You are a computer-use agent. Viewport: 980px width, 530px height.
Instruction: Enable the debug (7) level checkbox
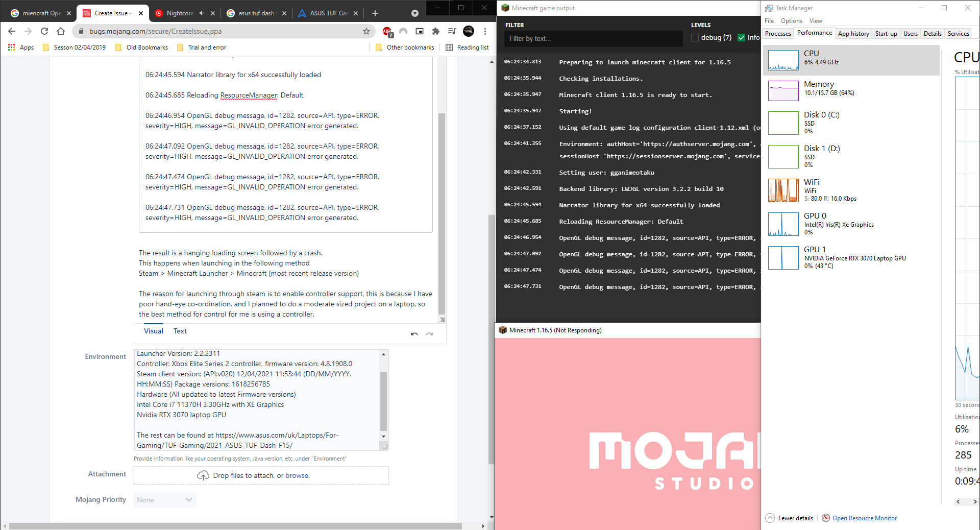[x=695, y=38]
